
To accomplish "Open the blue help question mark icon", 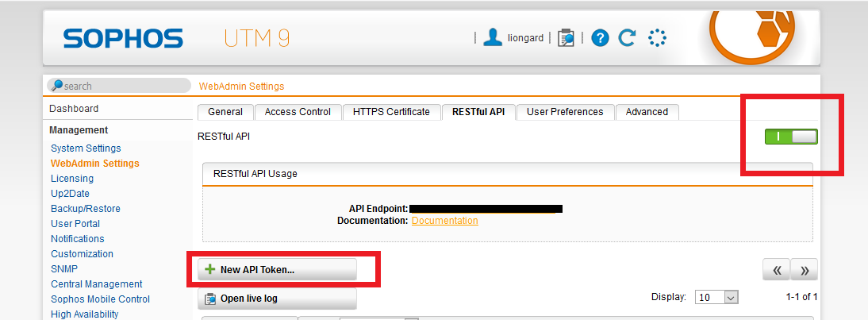I will click(x=600, y=37).
